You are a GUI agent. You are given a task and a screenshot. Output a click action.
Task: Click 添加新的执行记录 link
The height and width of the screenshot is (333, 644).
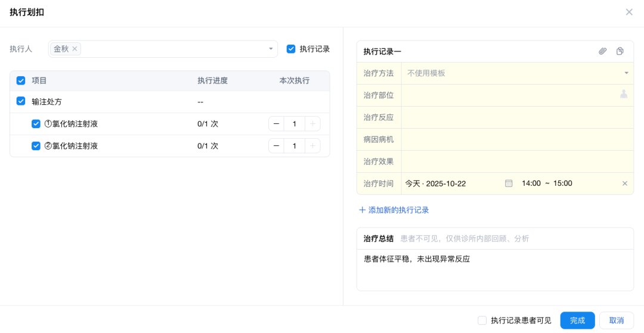(x=394, y=210)
